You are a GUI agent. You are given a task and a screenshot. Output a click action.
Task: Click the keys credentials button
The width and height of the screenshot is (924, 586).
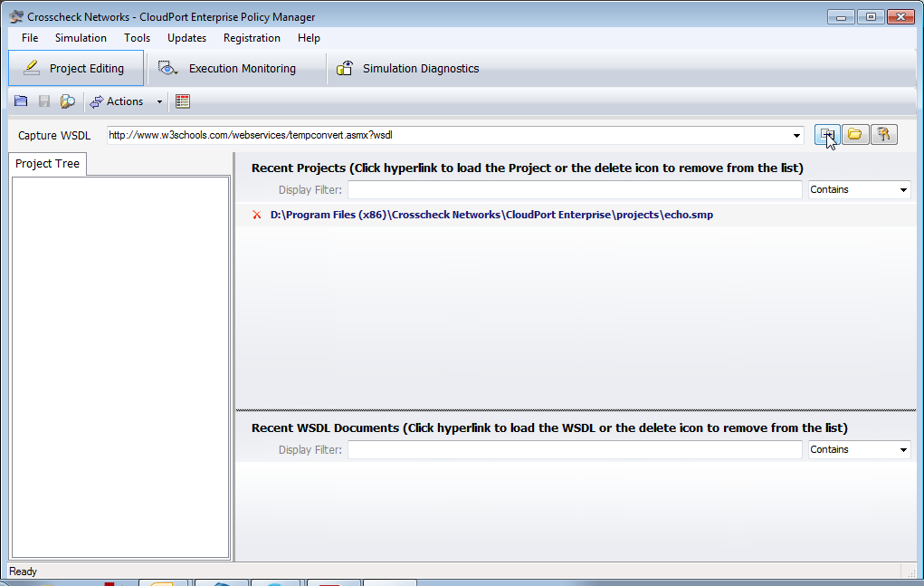pos(884,135)
